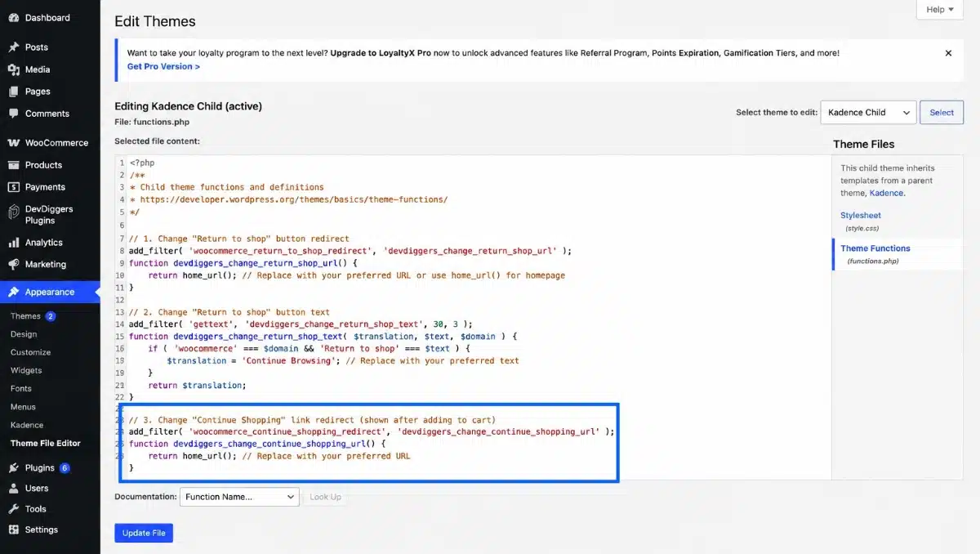980x554 pixels.
Task: Click the Appearance paintbrush icon
Action: (13, 292)
